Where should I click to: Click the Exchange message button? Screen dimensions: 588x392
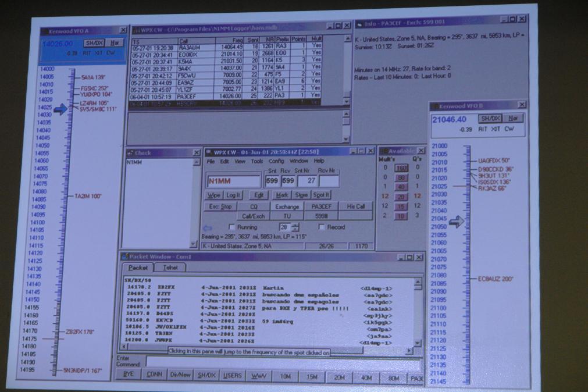(x=287, y=206)
